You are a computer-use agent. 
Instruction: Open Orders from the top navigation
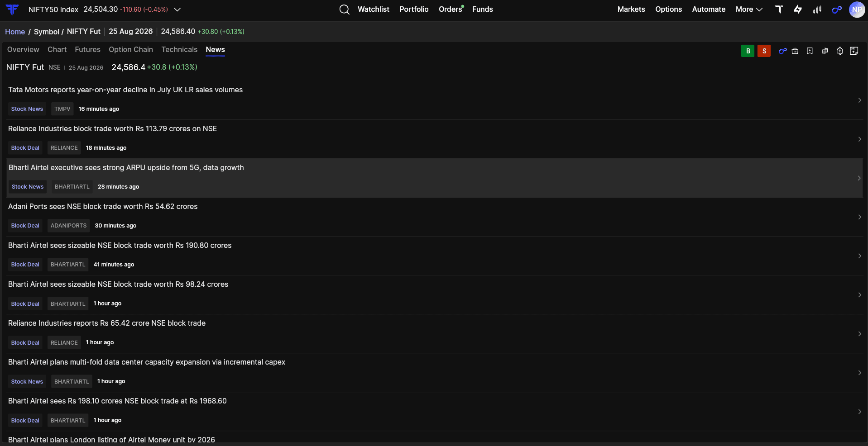click(x=450, y=9)
